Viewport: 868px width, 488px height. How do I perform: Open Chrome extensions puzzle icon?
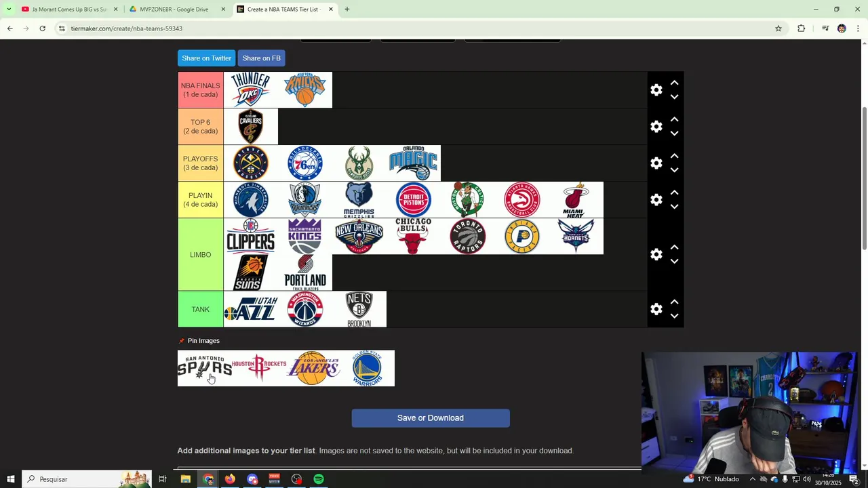pos(802,28)
